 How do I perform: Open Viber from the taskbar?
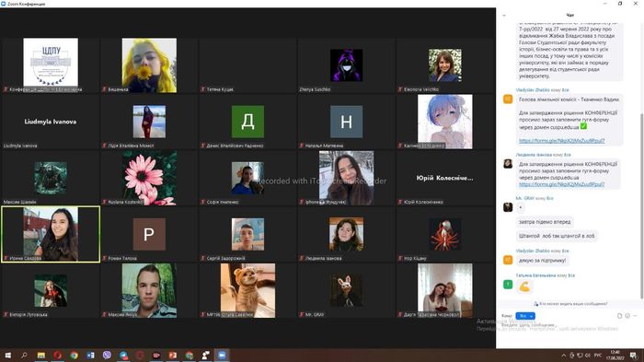107,355
